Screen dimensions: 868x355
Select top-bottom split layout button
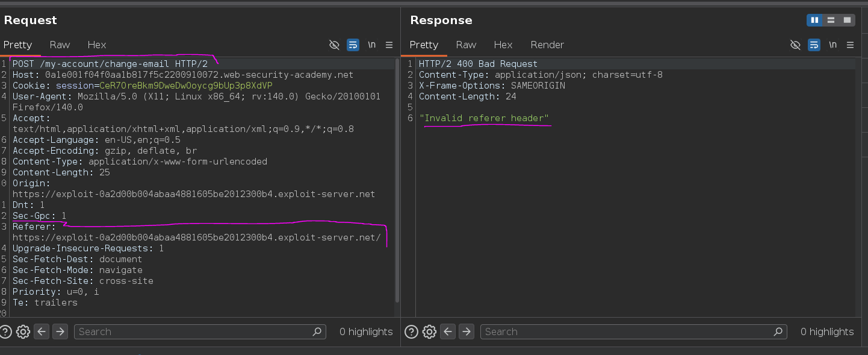pyautogui.click(x=831, y=20)
